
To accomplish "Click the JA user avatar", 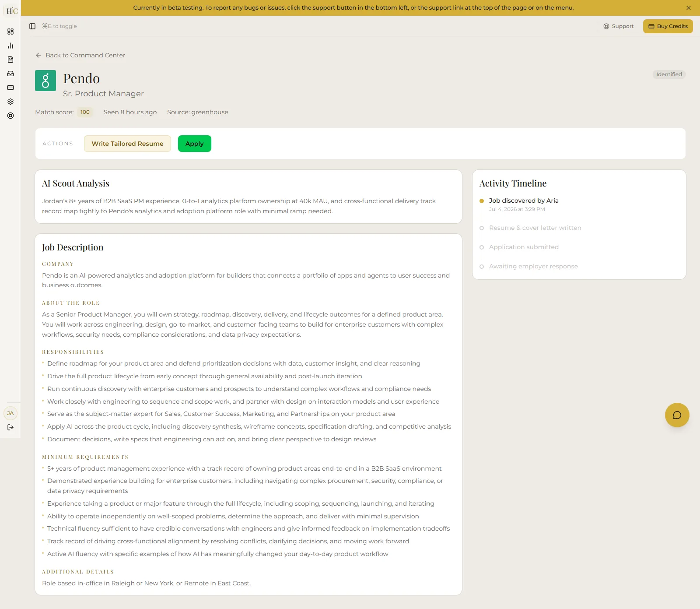I will [10, 413].
